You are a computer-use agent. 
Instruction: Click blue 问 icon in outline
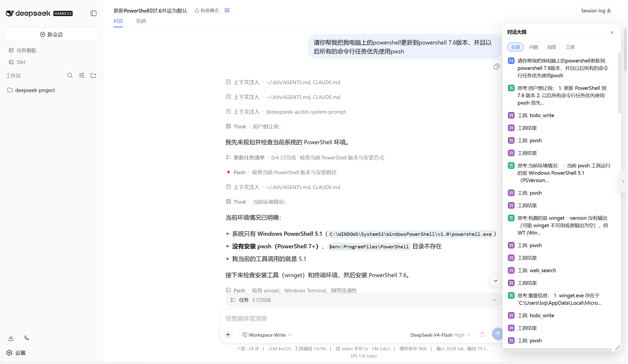[511, 61]
